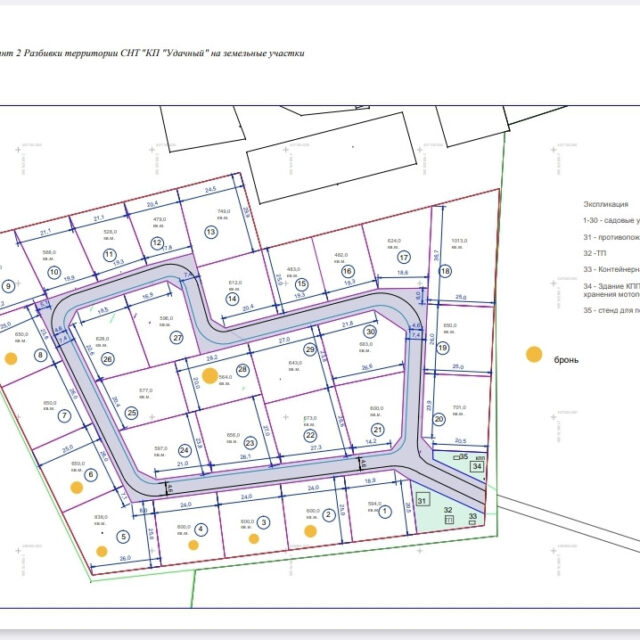Click orange reservation dot on plot 5
The height and width of the screenshot is (640, 640).
(102, 551)
